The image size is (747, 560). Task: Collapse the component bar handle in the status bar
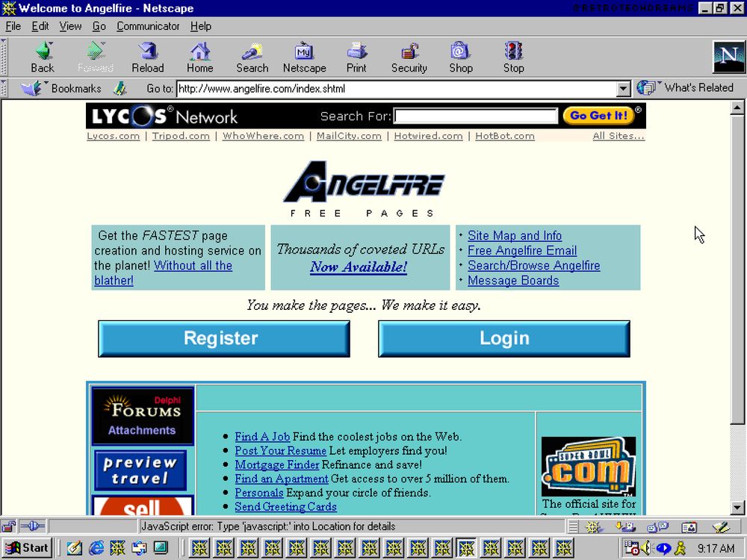(x=573, y=526)
